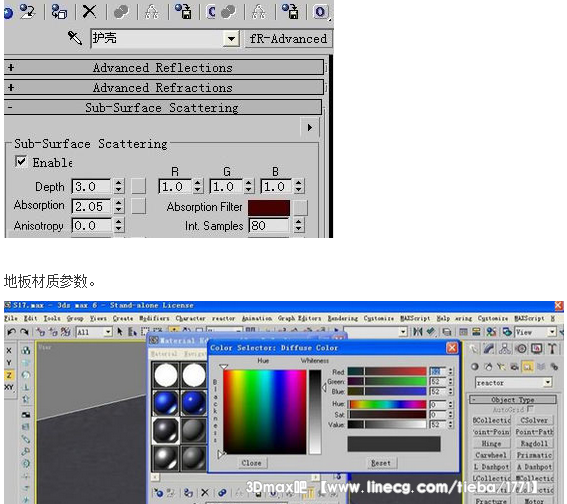
Task: Click Put Material to Scene icon
Action: tap(27, 11)
